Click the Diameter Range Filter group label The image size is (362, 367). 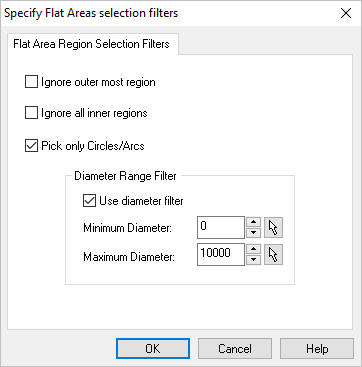tap(125, 176)
